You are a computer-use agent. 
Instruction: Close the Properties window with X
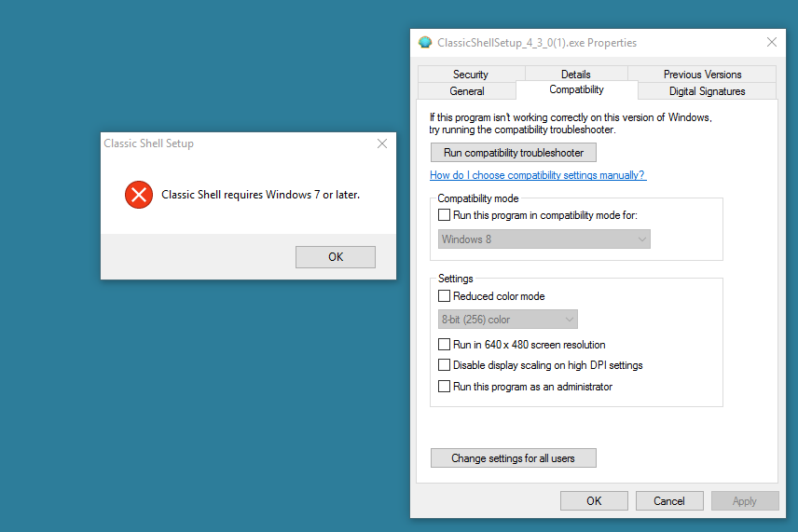[x=771, y=42]
